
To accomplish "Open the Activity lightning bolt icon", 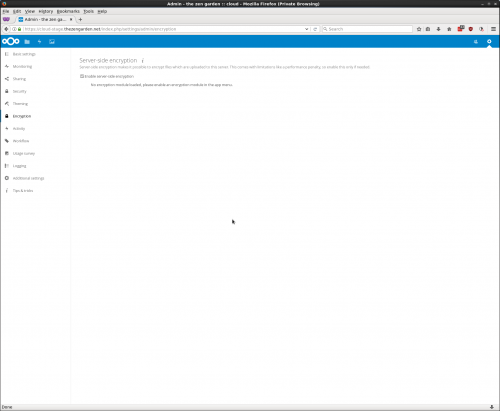I will click(39, 42).
